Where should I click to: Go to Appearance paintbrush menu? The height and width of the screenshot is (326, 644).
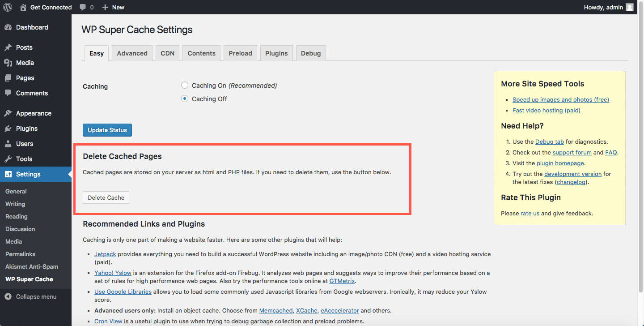[34, 113]
